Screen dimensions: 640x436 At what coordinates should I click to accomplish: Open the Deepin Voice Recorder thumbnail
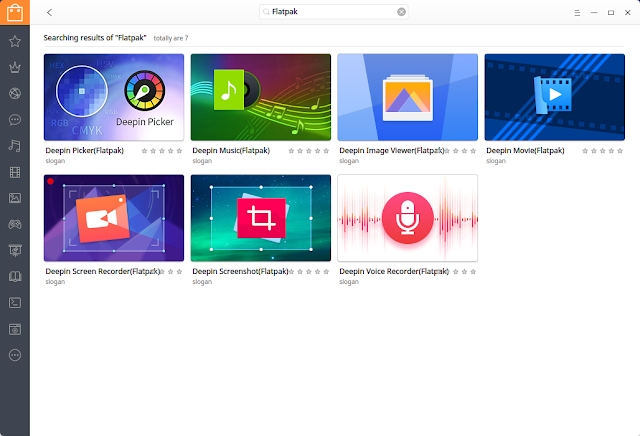tap(408, 218)
